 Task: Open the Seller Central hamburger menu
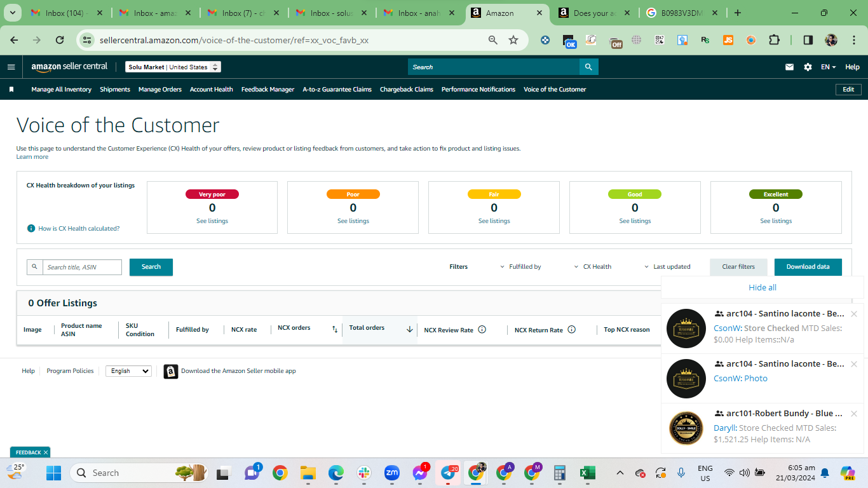tap(11, 67)
